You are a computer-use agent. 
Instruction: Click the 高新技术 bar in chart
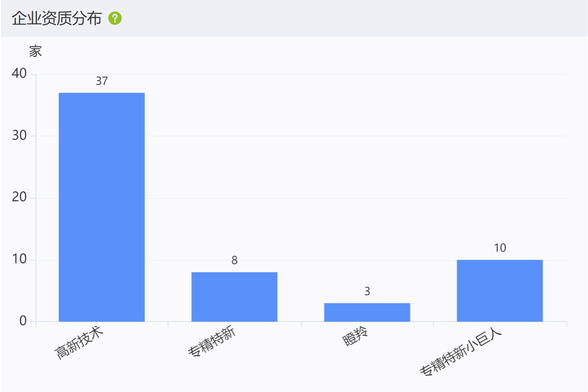coord(102,207)
